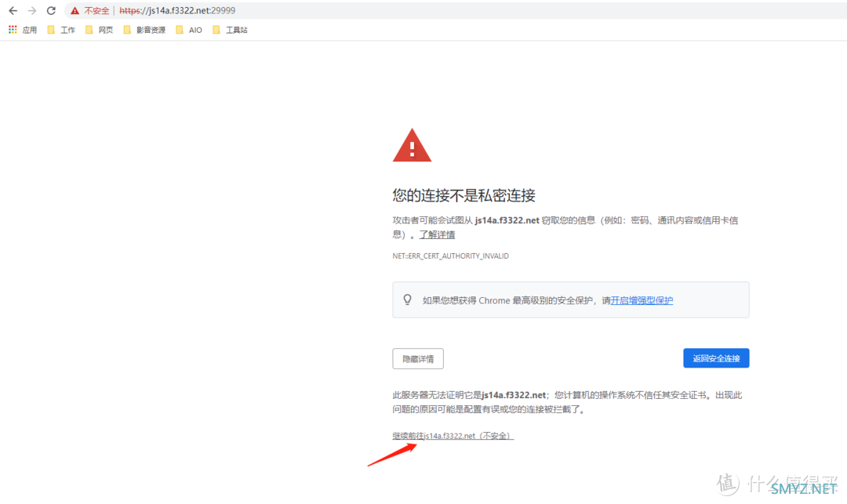The width and height of the screenshot is (847, 504).
Task: Click the lightbulb icon in protection tip box
Action: point(407,299)
